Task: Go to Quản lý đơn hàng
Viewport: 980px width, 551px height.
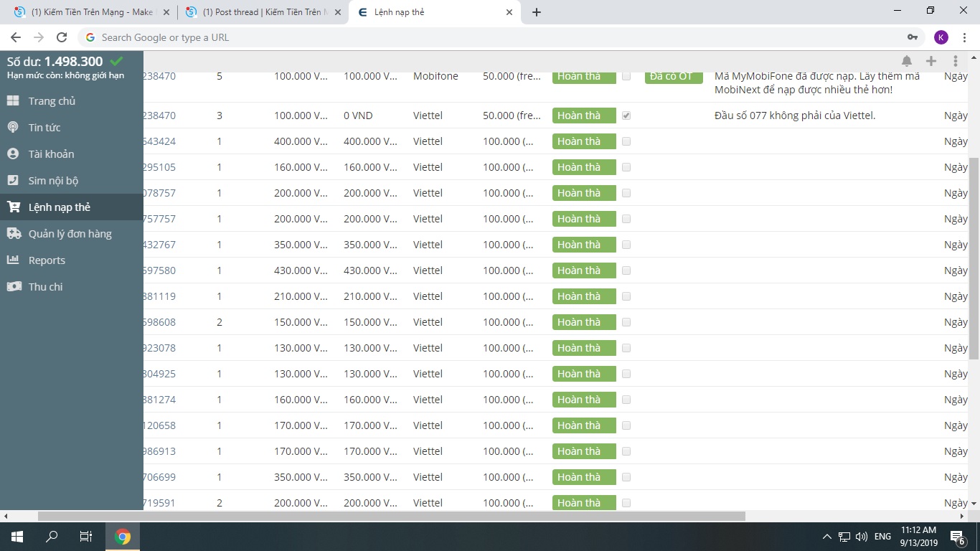Action: click(72, 234)
